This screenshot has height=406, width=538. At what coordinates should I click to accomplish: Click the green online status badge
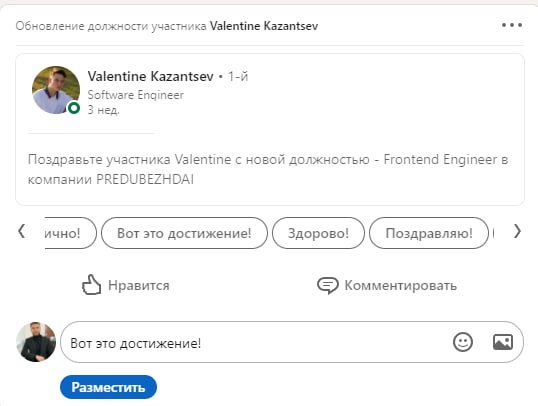coord(74,108)
